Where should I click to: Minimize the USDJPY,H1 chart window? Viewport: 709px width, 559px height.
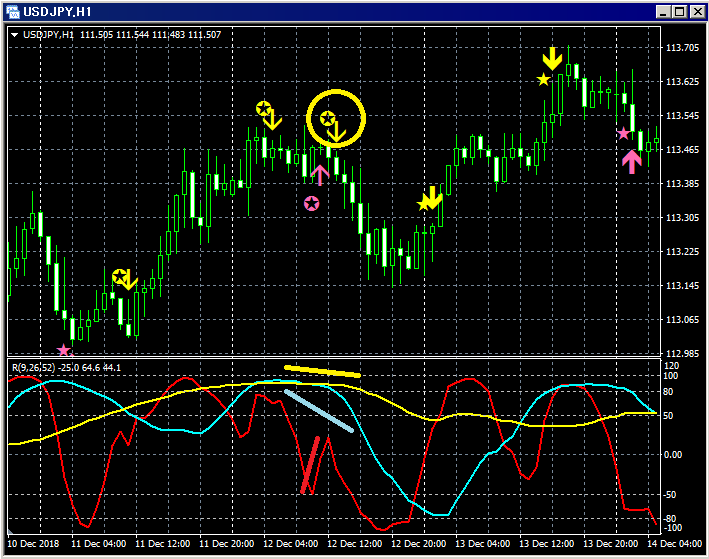(x=663, y=12)
